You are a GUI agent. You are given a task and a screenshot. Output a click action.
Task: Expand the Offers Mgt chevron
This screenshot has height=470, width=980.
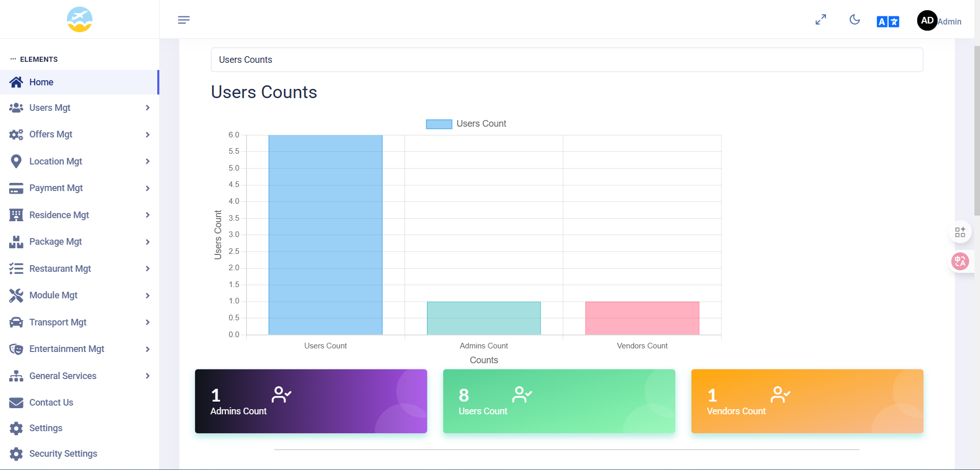click(148, 135)
